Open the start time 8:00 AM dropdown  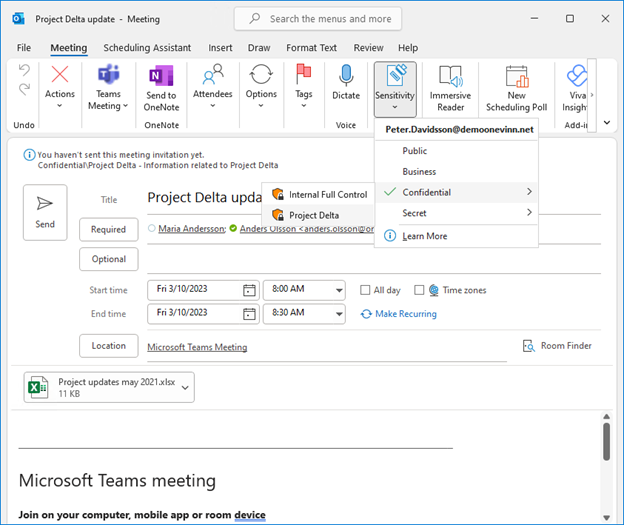(x=337, y=290)
